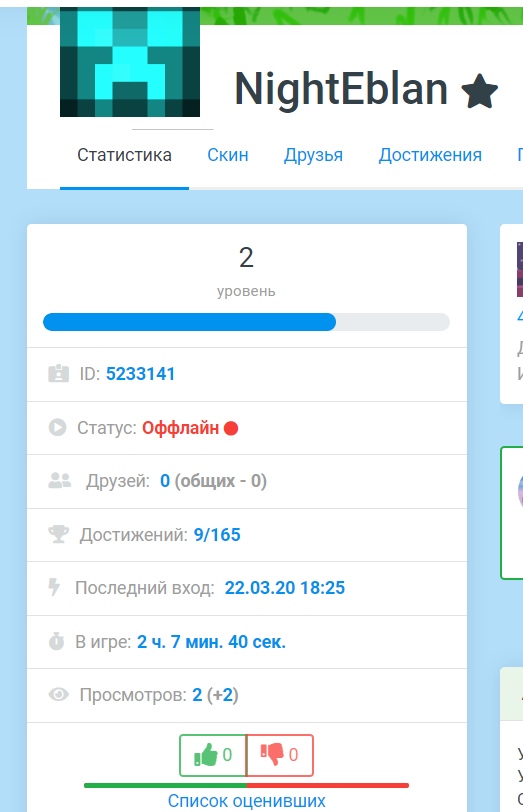This screenshot has height=812, width=523.
Task: Open the Список оценивших link
Action: 246,801
